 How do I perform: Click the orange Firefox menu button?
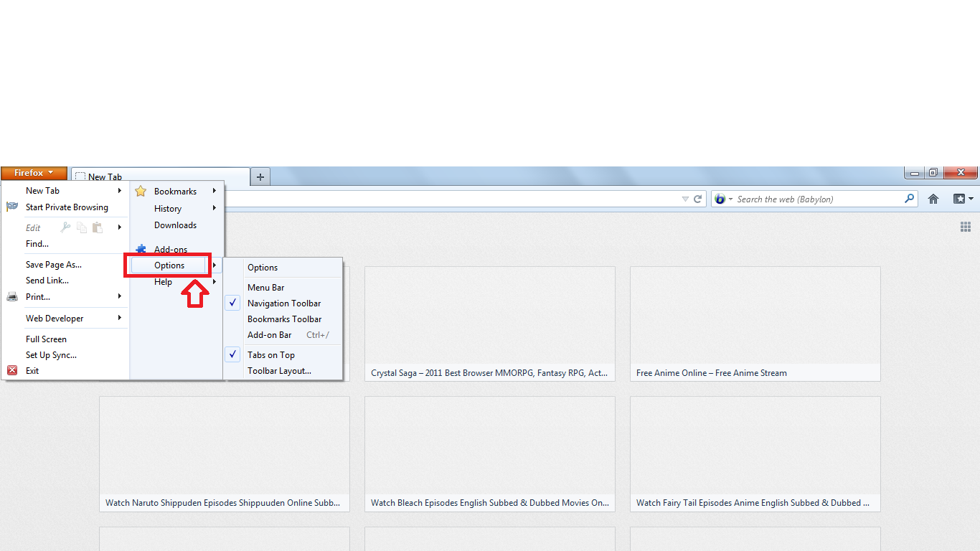point(34,173)
